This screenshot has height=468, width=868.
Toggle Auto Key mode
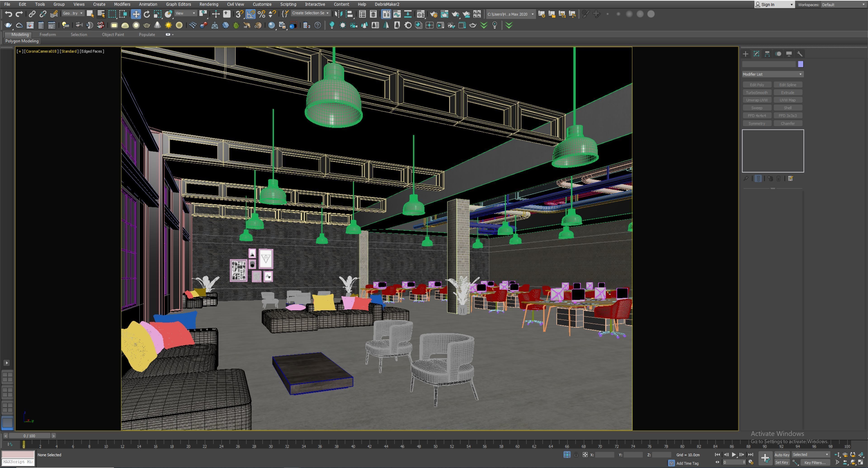coord(782,454)
